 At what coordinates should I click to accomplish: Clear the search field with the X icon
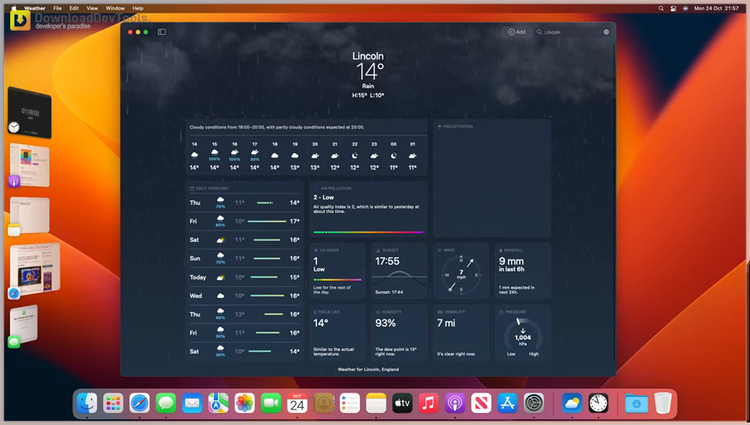(x=606, y=32)
